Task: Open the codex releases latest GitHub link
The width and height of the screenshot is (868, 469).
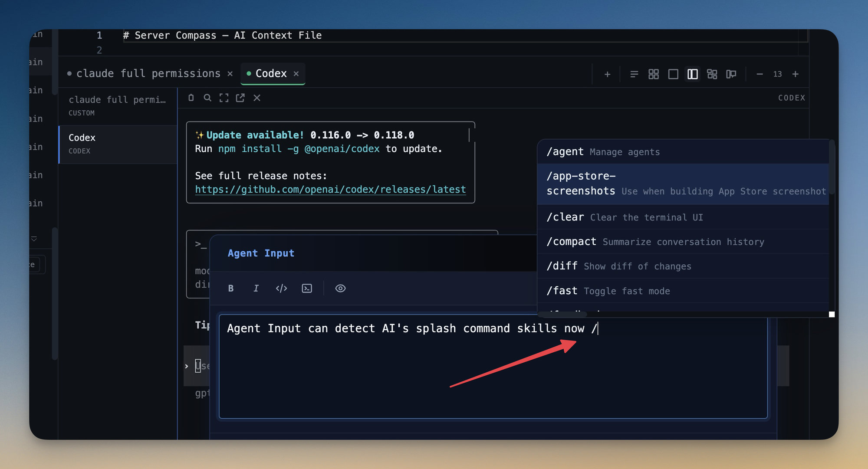Action: [330, 190]
